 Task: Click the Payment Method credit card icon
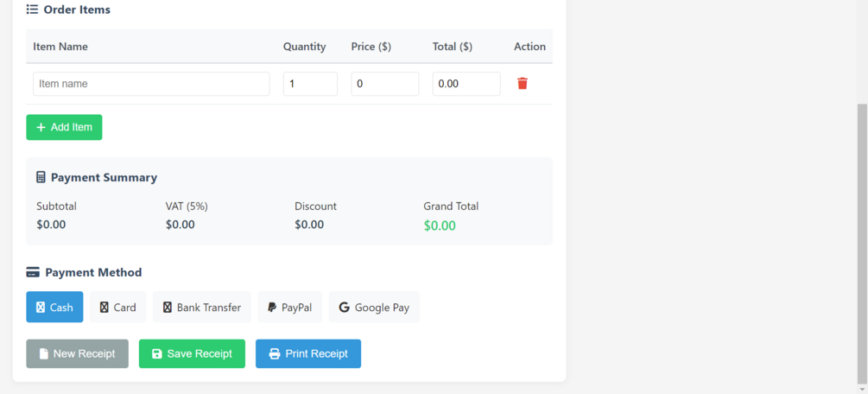click(x=33, y=272)
